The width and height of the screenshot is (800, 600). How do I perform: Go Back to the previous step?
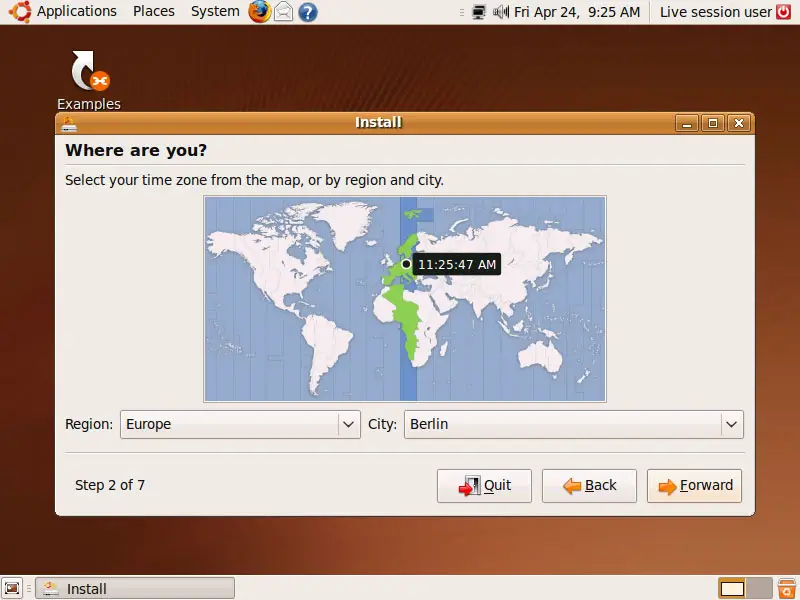point(589,486)
